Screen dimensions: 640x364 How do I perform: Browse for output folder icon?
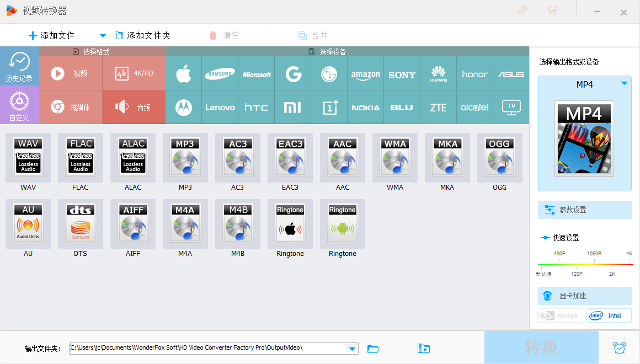click(x=373, y=349)
